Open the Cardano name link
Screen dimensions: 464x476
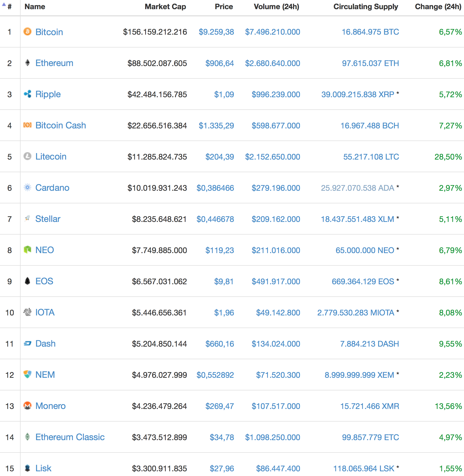coord(52,188)
